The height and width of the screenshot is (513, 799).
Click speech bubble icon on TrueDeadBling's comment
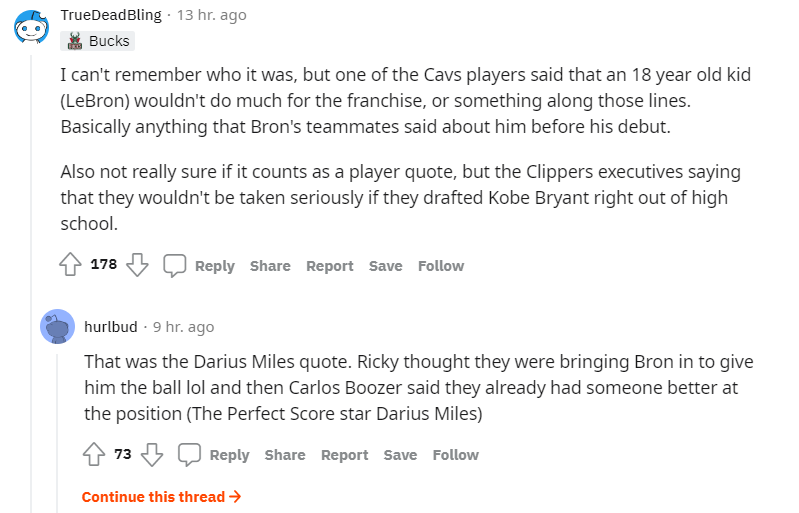pos(175,265)
